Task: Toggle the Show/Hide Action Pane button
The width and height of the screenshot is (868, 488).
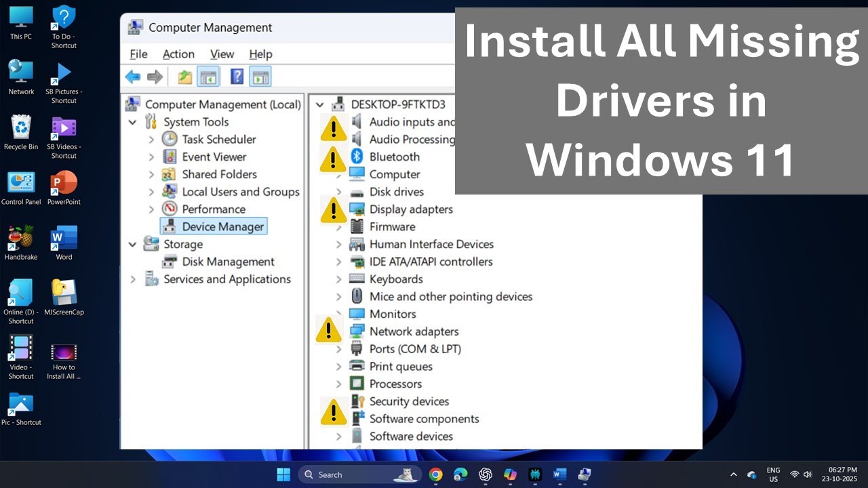Action: click(x=260, y=77)
